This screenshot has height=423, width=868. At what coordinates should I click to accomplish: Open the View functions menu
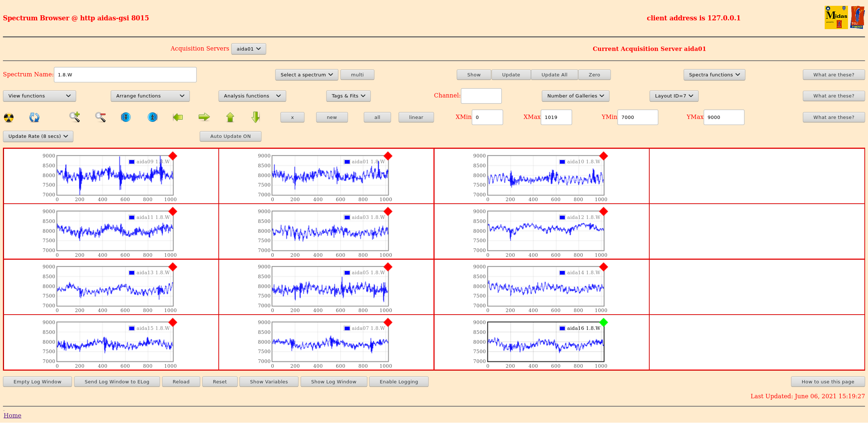[39, 96]
